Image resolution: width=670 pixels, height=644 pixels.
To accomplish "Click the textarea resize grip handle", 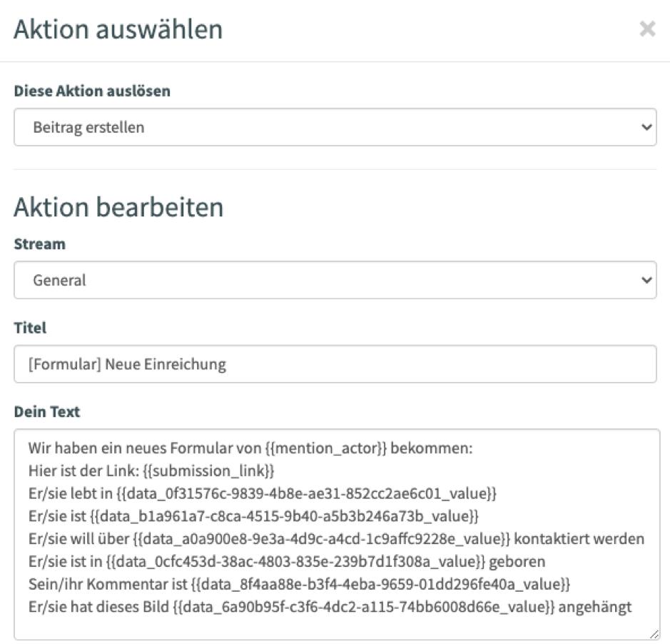I will pyautogui.click(x=654, y=635).
